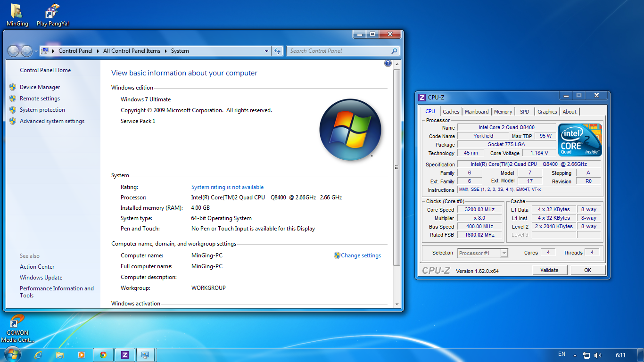
Task: Click the shield icon next to Change settings
Action: point(337,255)
